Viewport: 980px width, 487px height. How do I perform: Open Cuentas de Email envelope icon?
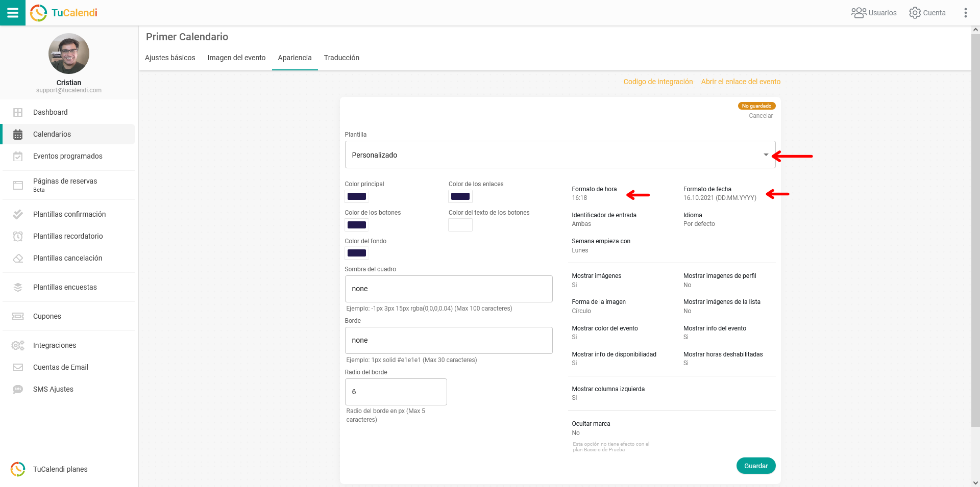coord(18,367)
